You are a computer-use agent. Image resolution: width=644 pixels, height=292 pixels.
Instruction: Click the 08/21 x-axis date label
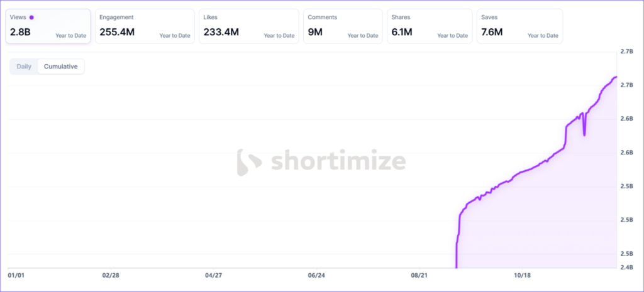[419, 275]
